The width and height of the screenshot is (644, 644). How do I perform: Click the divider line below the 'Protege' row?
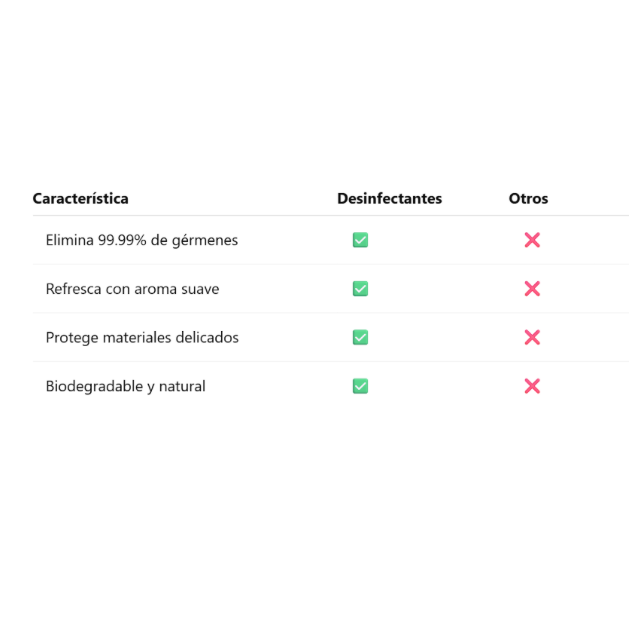[330, 361]
